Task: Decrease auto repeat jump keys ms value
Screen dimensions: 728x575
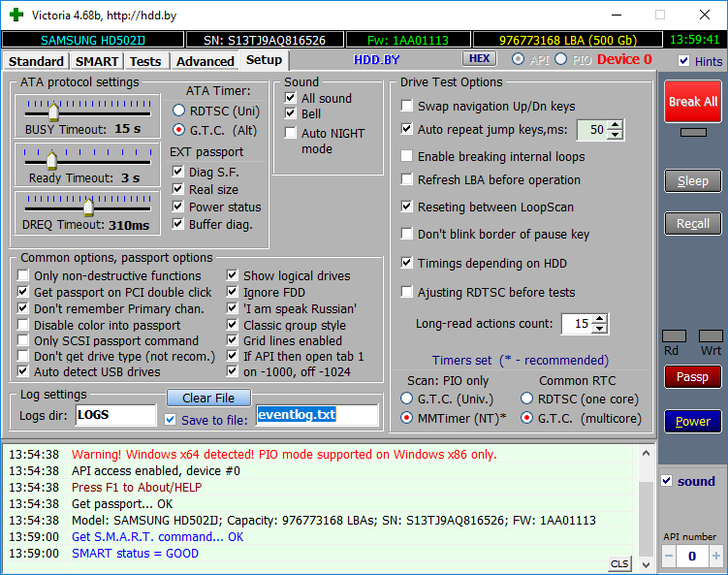Action: [x=616, y=135]
